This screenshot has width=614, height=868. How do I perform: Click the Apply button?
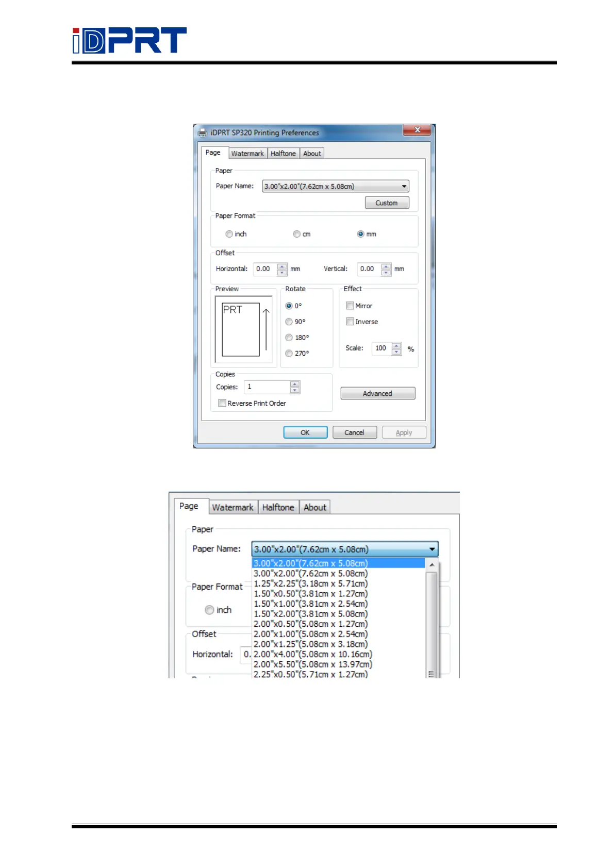pyautogui.click(x=404, y=432)
